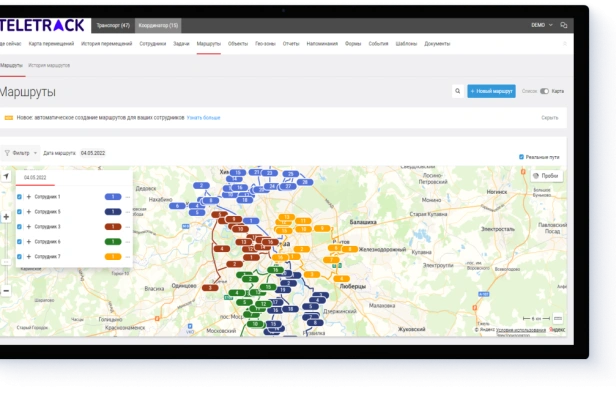Screen dimensions: 616x405
Task: Open three-dots menu for Сотрудник 3
Action: 128,227
